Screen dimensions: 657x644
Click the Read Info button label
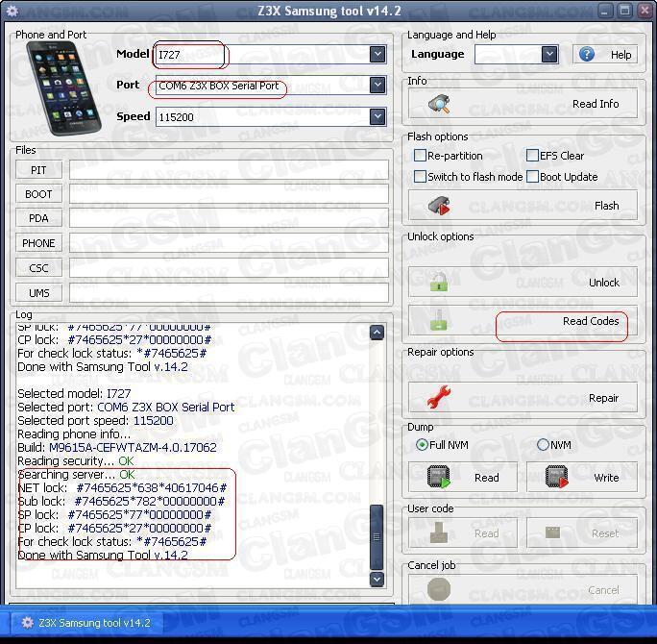596,104
